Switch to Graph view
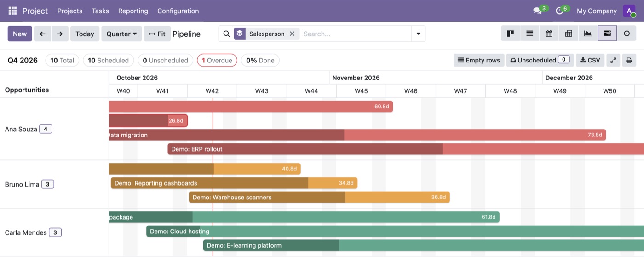644x260 pixels. pyautogui.click(x=588, y=34)
